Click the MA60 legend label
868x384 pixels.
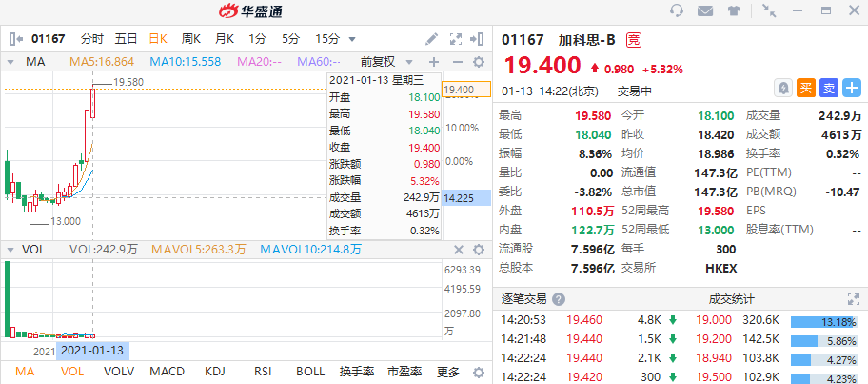click(x=318, y=62)
